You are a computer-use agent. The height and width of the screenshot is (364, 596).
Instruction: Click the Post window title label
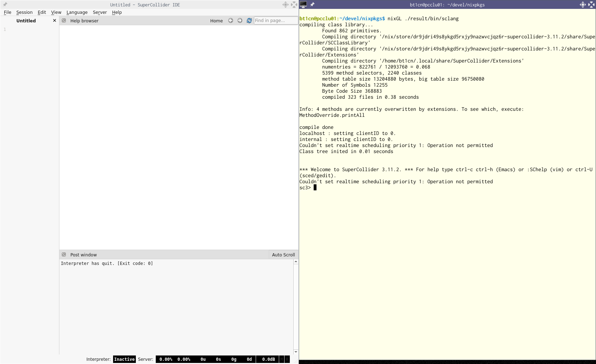[x=84, y=255]
